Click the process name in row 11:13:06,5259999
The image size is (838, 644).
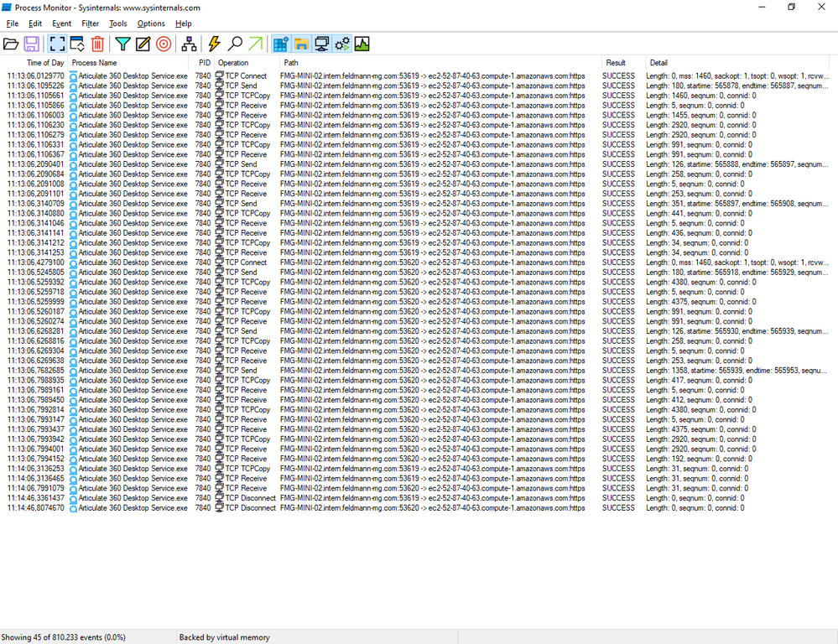(133, 301)
